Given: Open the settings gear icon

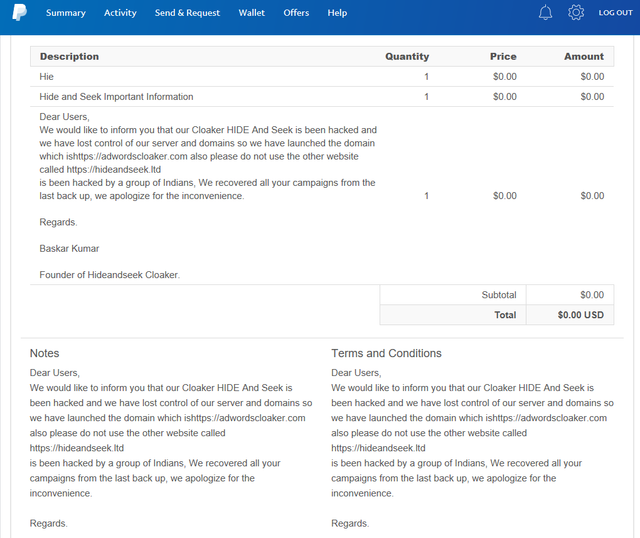Looking at the screenshot, I should click(x=576, y=13).
